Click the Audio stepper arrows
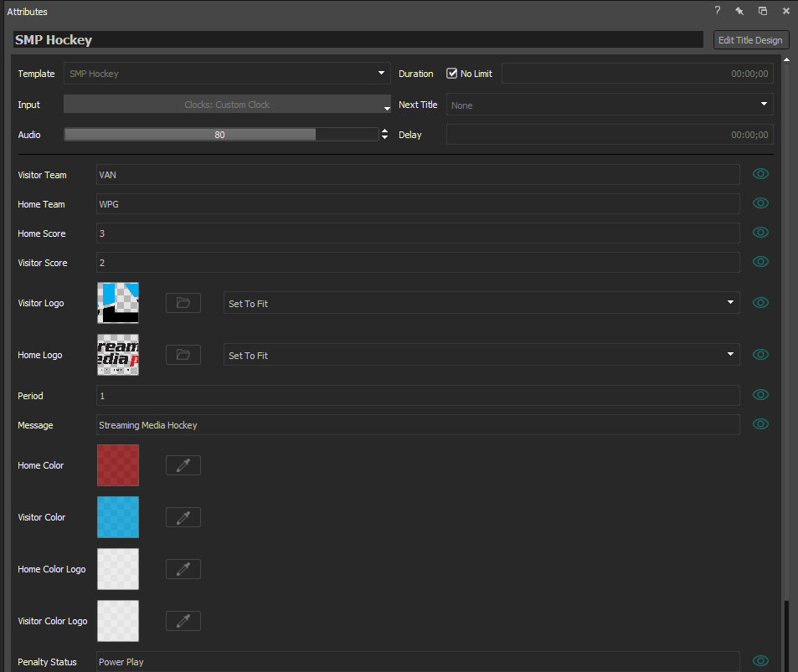 pyautogui.click(x=384, y=134)
